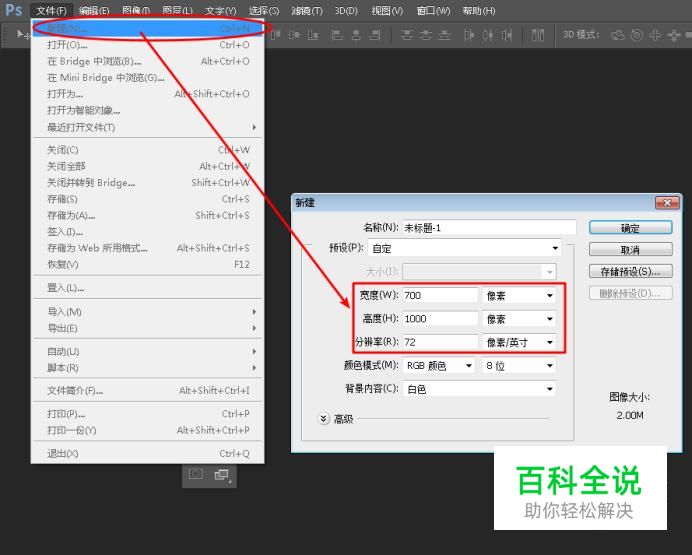Choose 存储为 Web 所用格式 menu entry

pyautogui.click(x=148, y=248)
